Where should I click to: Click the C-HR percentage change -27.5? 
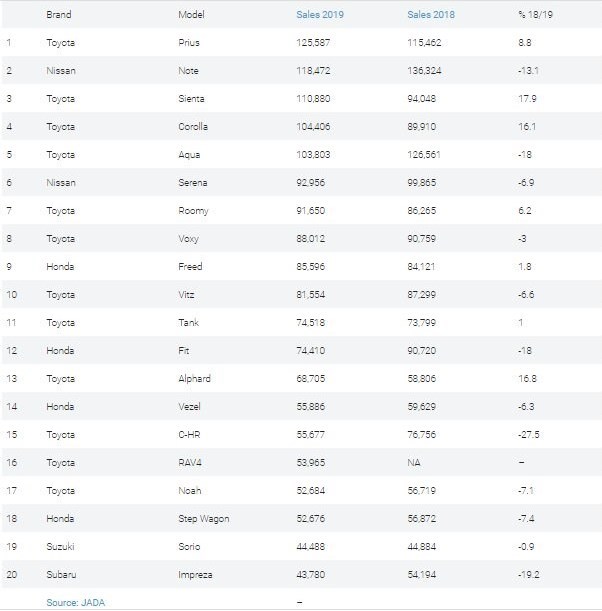(529, 434)
